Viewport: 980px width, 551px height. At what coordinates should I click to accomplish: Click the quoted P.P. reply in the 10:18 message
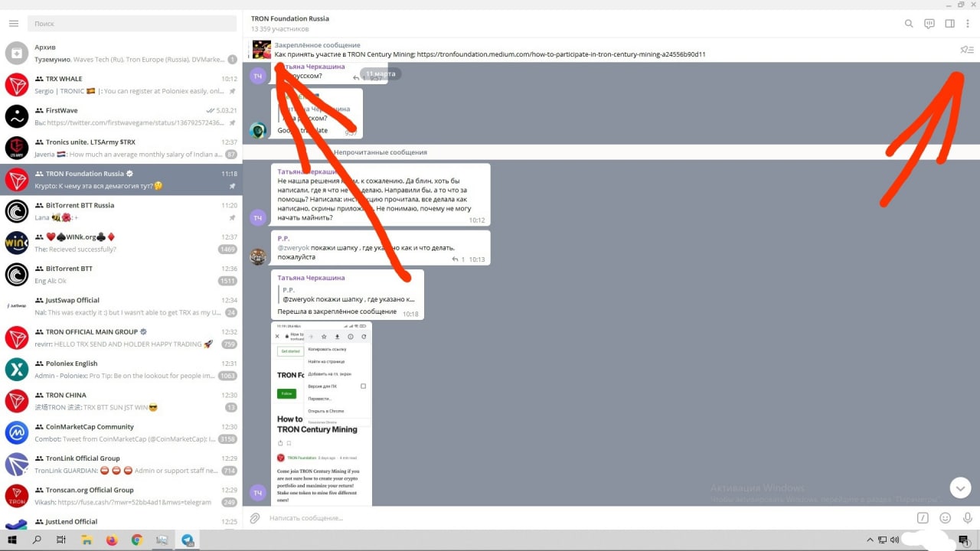[x=348, y=295]
